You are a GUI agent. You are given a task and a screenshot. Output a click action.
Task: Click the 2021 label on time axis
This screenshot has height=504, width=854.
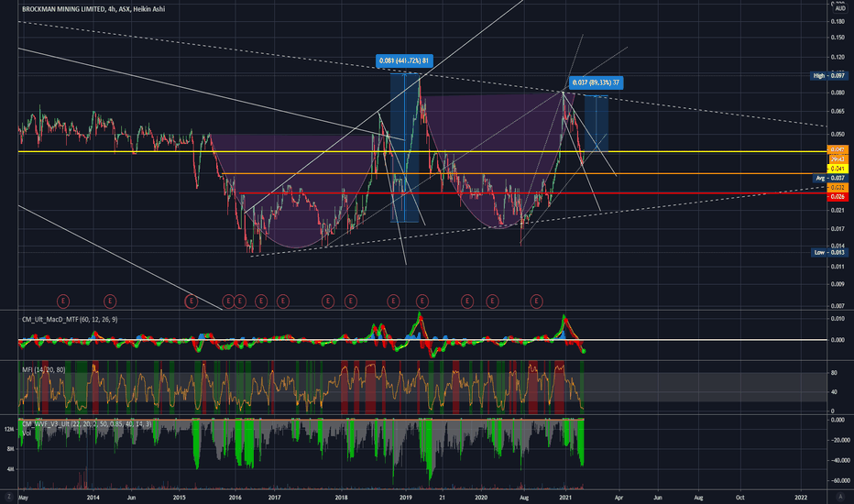point(564,498)
